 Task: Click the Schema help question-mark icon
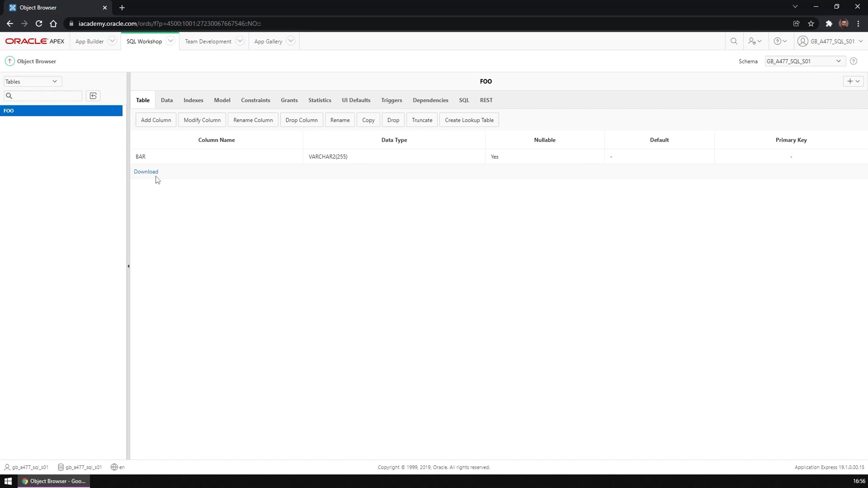click(x=854, y=61)
